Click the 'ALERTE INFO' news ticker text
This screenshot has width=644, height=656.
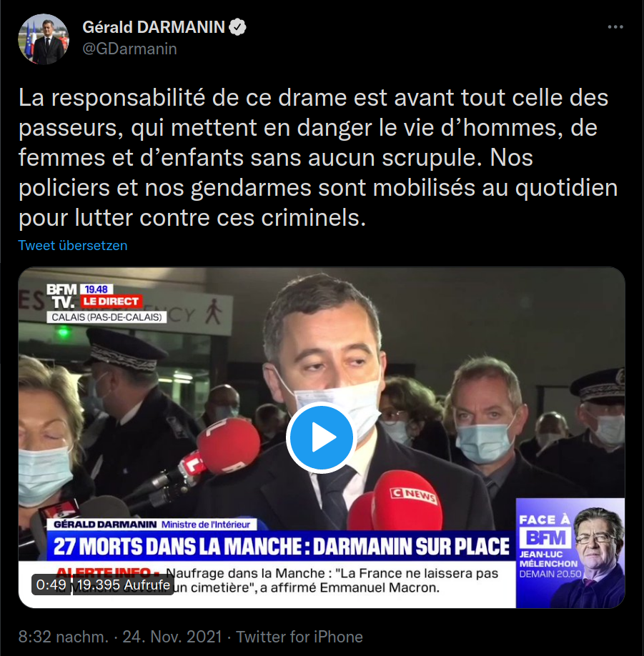pos(107,572)
